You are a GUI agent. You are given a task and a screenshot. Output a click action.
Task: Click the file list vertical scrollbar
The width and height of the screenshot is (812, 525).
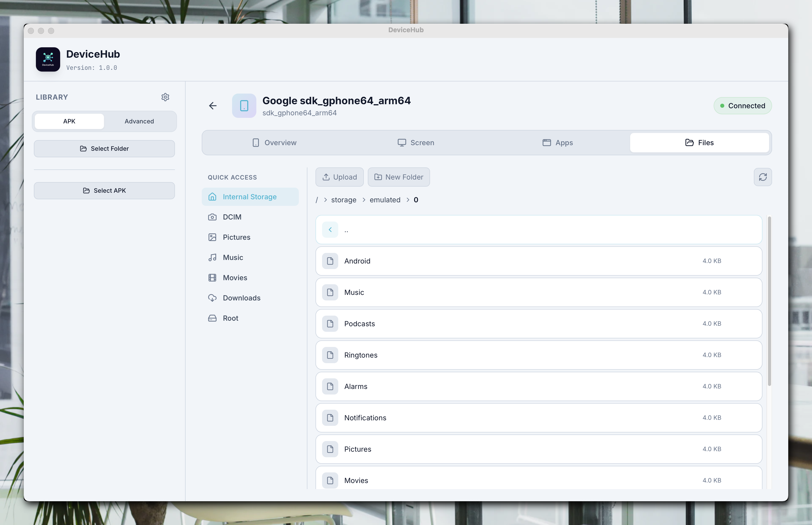(x=769, y=301)
